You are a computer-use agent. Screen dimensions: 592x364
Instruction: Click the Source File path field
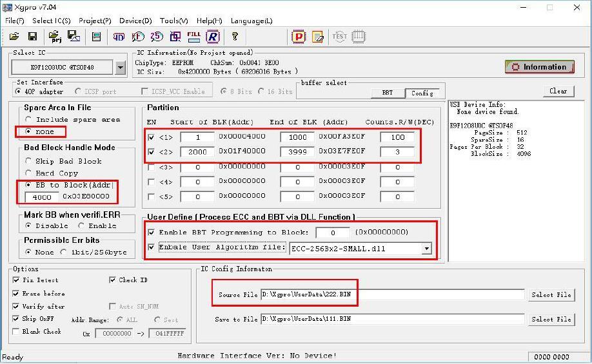click(x=392, y=294)
